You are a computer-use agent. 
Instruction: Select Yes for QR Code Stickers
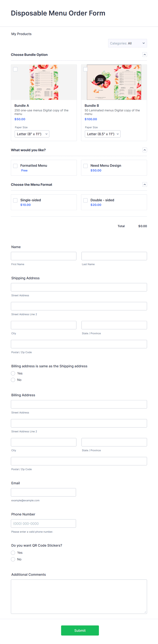tap(13, 553)
